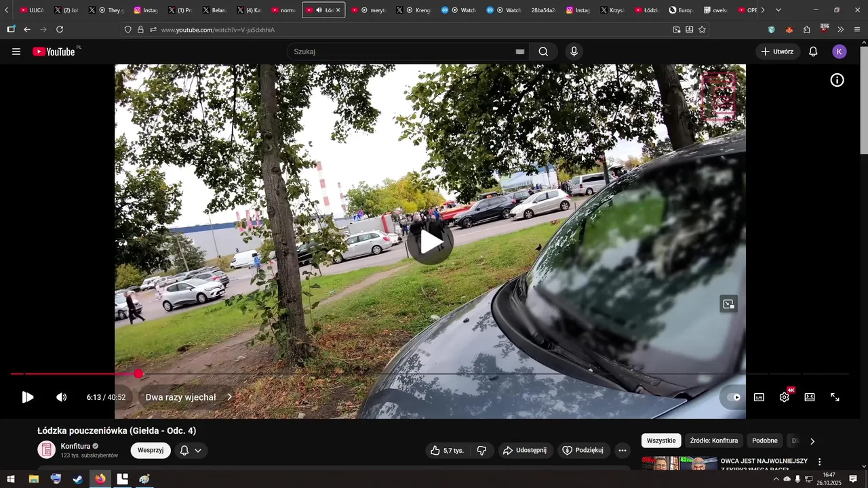Screen dimensions: 868x488
Task: Start voice search with the microphone
Action: (574, 52)
